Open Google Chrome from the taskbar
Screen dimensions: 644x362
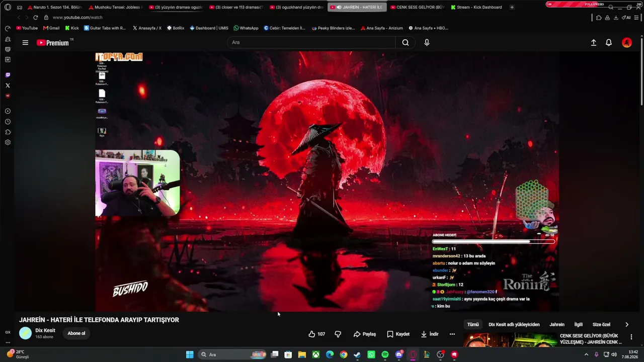tap(344, 354)
